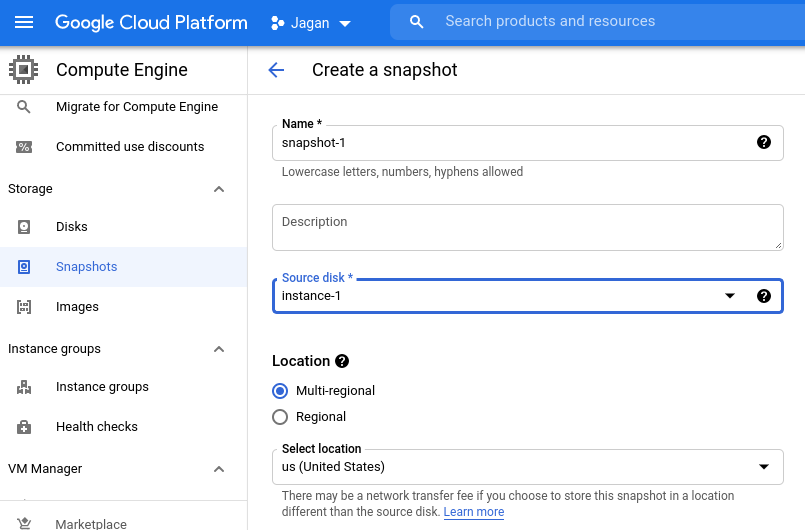The image size is (805, 530).
Task: Click the Marketplace cart icon
Action: tap(24, 523)
